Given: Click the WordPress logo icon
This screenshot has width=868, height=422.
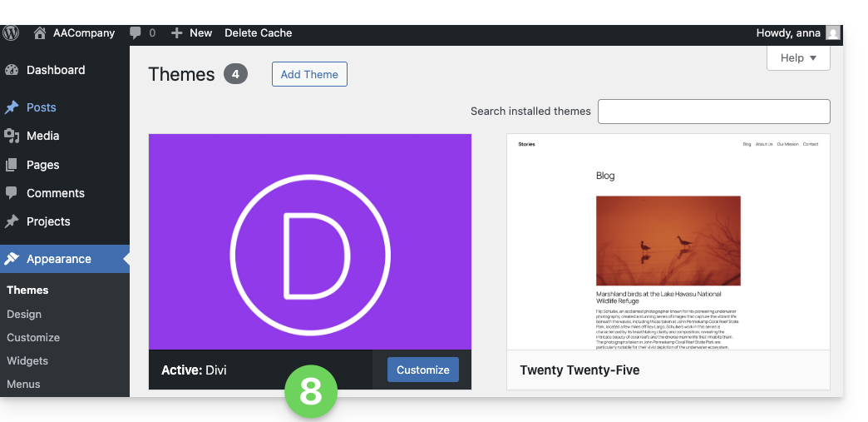Looking at the screenshot, I should 11,33.
